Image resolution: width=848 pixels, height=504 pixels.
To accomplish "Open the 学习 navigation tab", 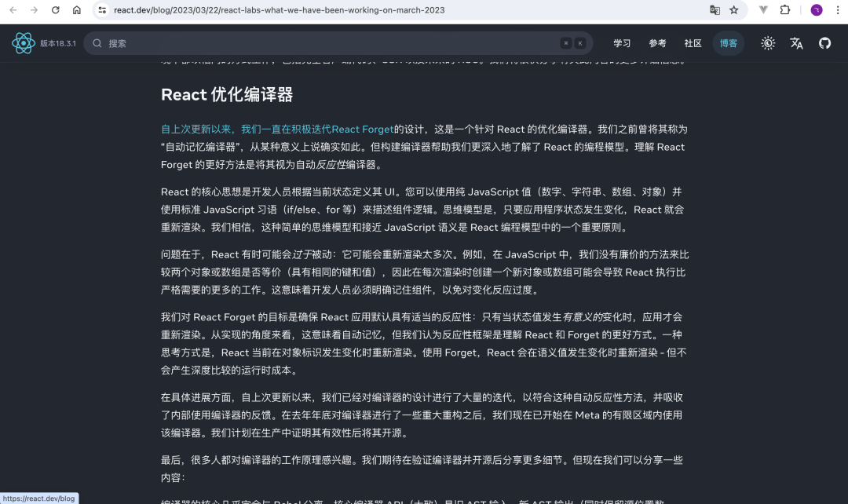I will 622,43.
